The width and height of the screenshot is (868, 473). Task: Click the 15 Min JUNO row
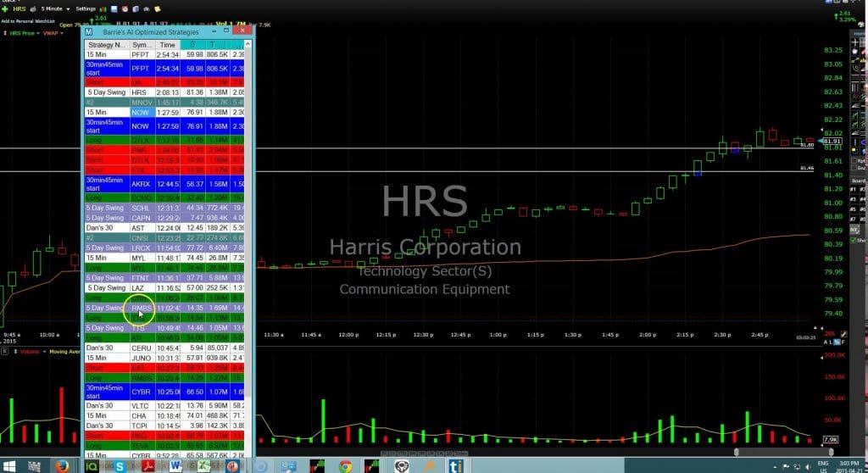point(164,358)
